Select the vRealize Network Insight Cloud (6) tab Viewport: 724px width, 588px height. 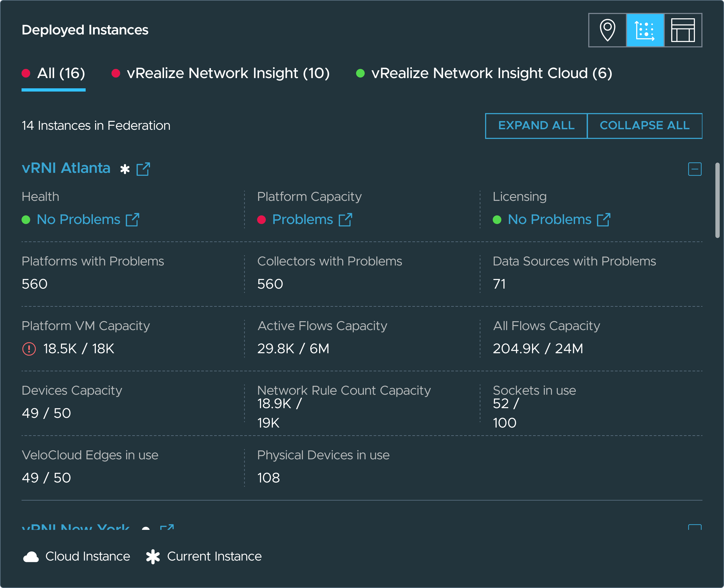click(484, 73)
